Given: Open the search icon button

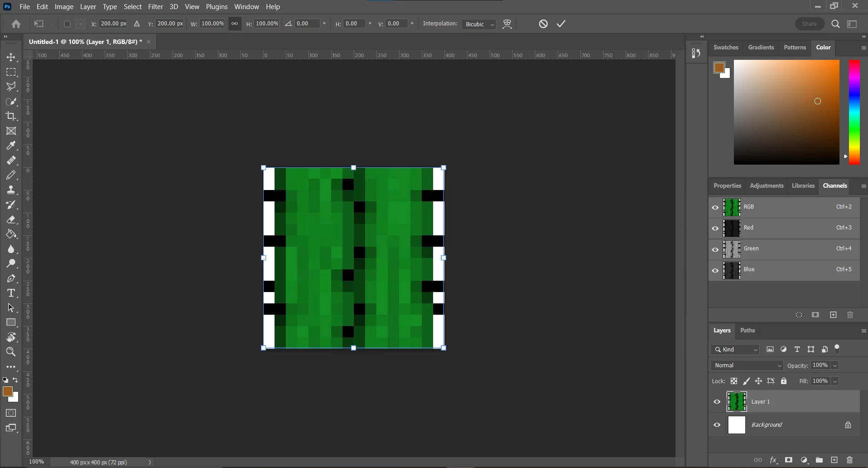Looking at the screenshot, I should (836, 24).
